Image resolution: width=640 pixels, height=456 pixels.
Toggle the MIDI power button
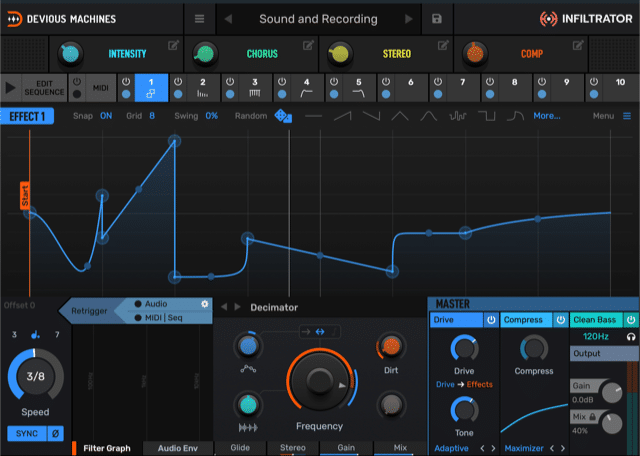pos(77,81)
